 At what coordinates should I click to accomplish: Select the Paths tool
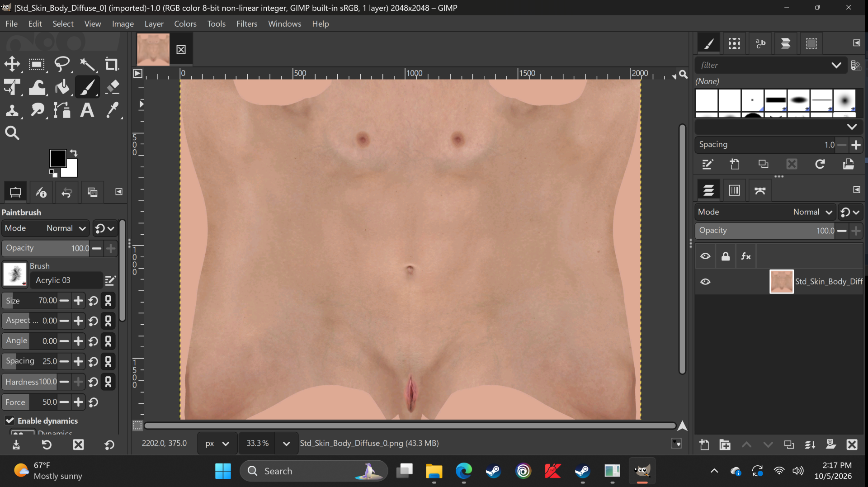(62, 110)
